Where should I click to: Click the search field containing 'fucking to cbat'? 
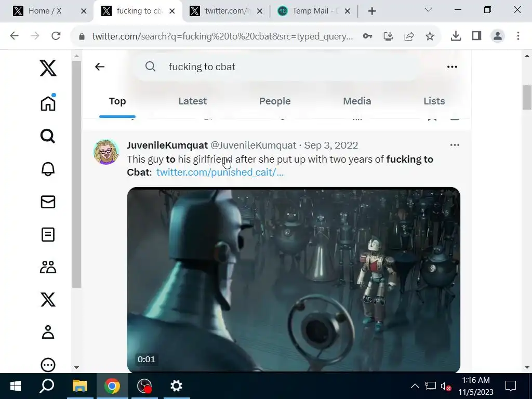pos(276,67)
